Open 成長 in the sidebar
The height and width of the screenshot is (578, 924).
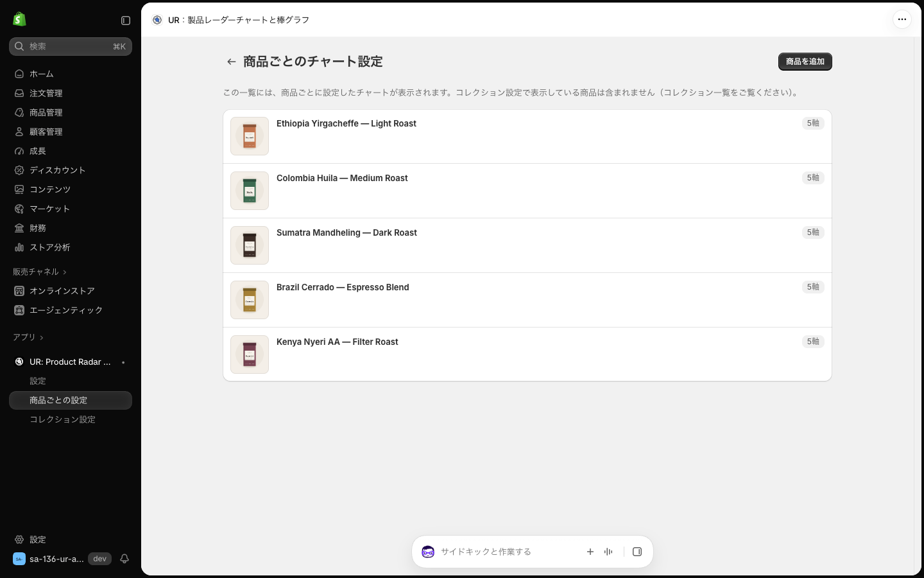pyautogui.click(x=71, y=151)
